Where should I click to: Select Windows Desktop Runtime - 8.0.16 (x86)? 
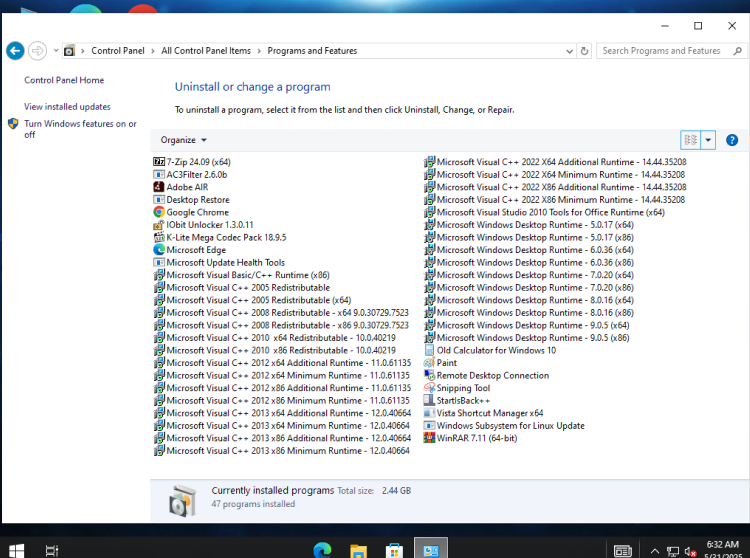[x=529, y=312]
